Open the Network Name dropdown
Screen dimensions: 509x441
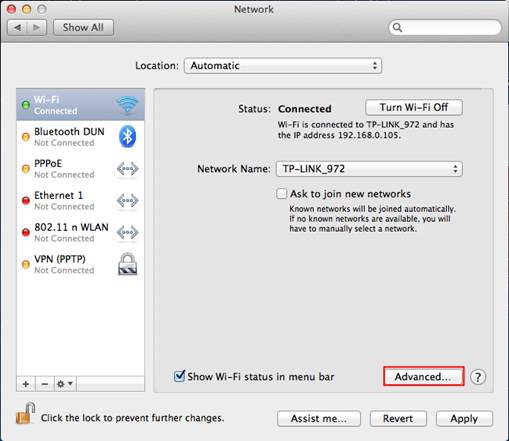point(369,169)
